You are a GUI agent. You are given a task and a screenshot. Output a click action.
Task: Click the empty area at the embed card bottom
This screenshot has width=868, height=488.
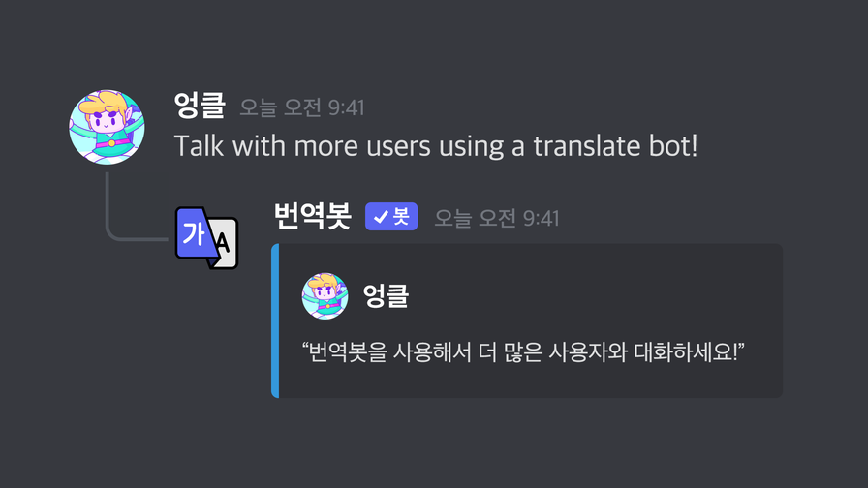pyautogui.click(x=530, y=382)
